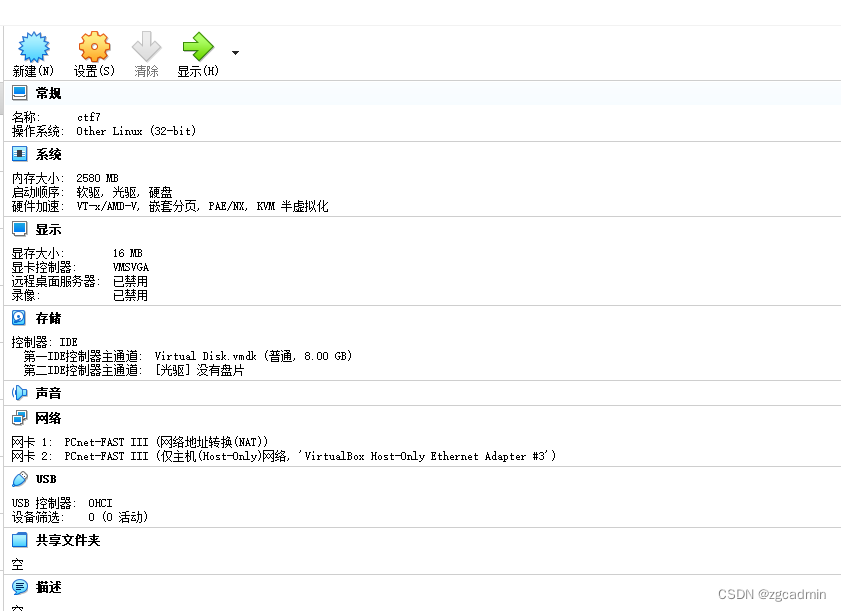Click the 启动顺序 label
This screenshot has width=841, height=611.
[x=38, y=192]
